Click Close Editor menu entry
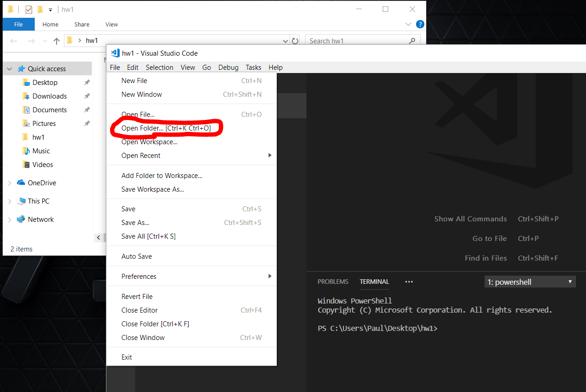Image resolution: width=586 pixels, height=392 pixels. pos(191,310)
